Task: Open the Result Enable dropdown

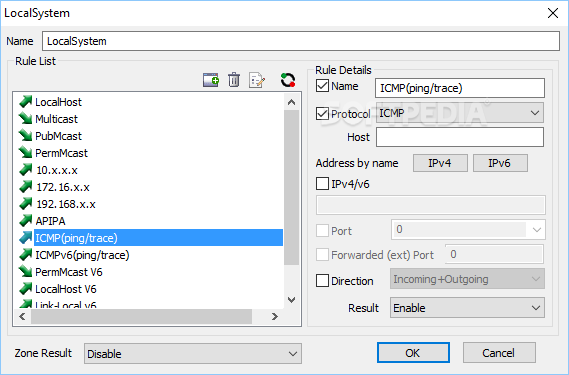Action: [x=467, y=308]
